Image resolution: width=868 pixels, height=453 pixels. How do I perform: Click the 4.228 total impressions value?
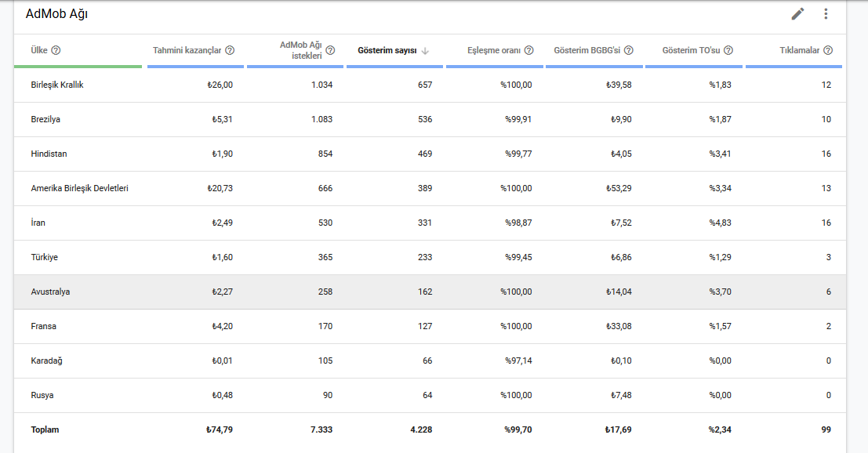(421, 429)
